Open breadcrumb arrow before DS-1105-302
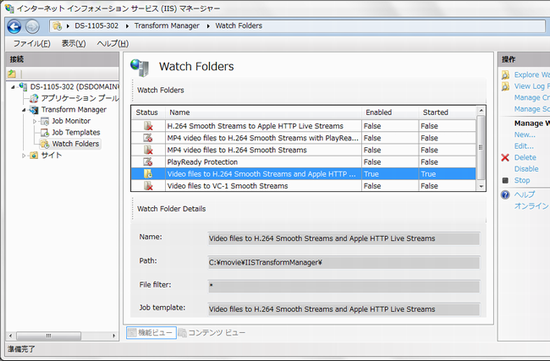This screenshot has width=550, height=361. pyautogui.click(x=68, y=26)
